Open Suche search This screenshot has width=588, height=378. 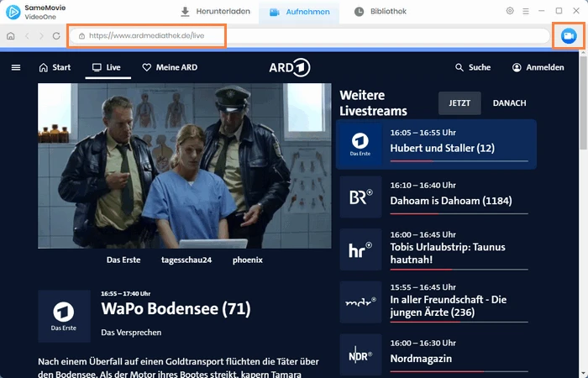coord(473,67)
